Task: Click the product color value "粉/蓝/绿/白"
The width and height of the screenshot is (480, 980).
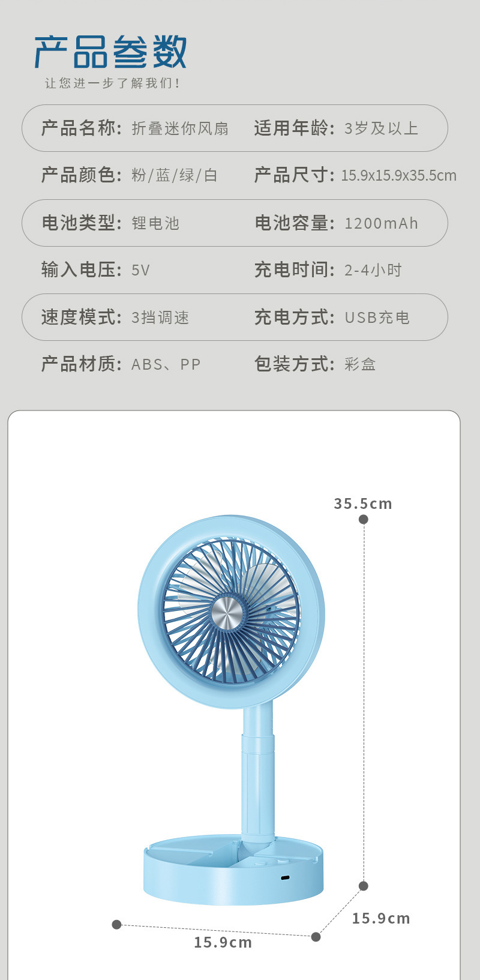Action: pyautogui.click(x=174, y=175)
